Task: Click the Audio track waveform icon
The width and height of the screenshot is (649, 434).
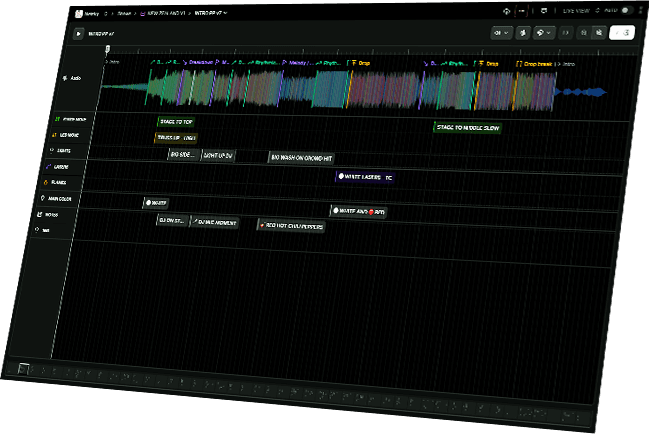Action: tap(65, 78)
